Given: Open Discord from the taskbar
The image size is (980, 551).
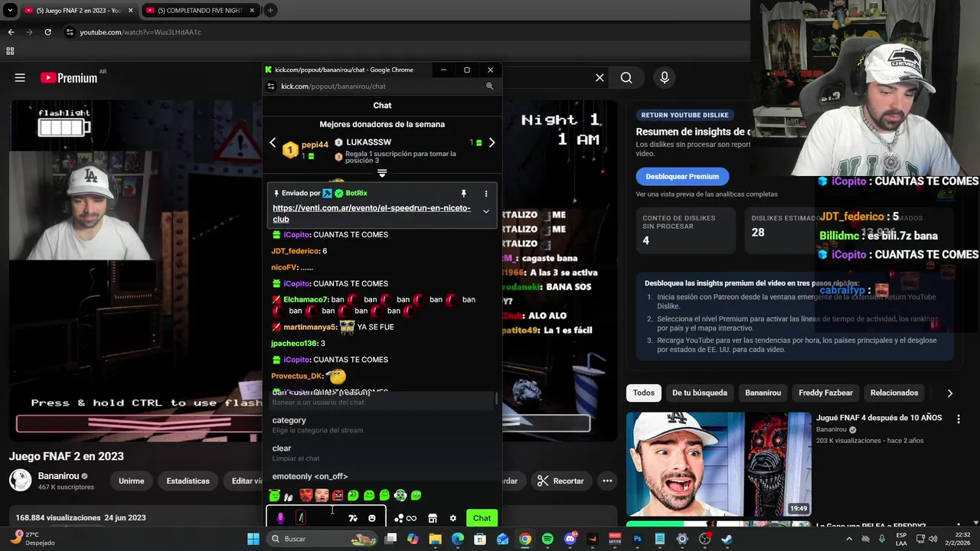Looking at the screenshot, I should [570, 539].
